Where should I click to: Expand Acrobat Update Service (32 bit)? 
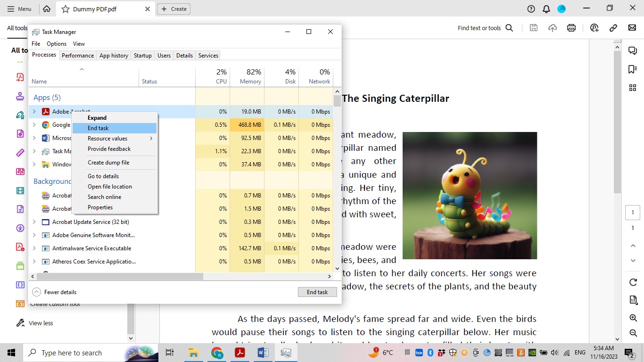point(34,222)
